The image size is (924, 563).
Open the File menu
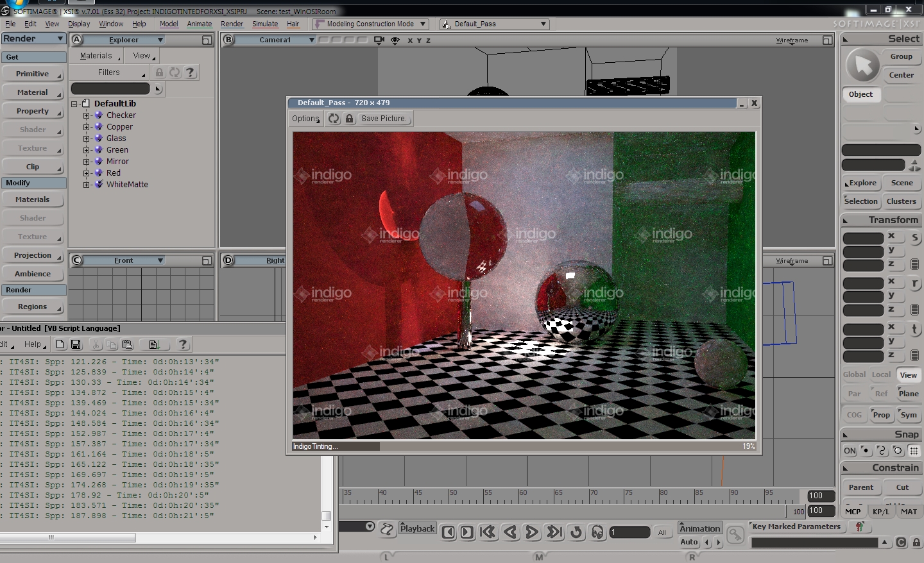(10, 24)
